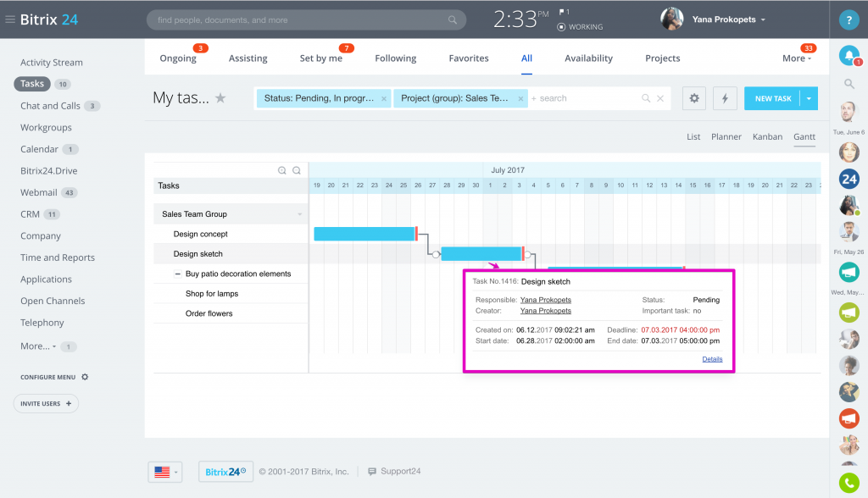Click the Bitrix24 footer logo button

coord(225,472)
